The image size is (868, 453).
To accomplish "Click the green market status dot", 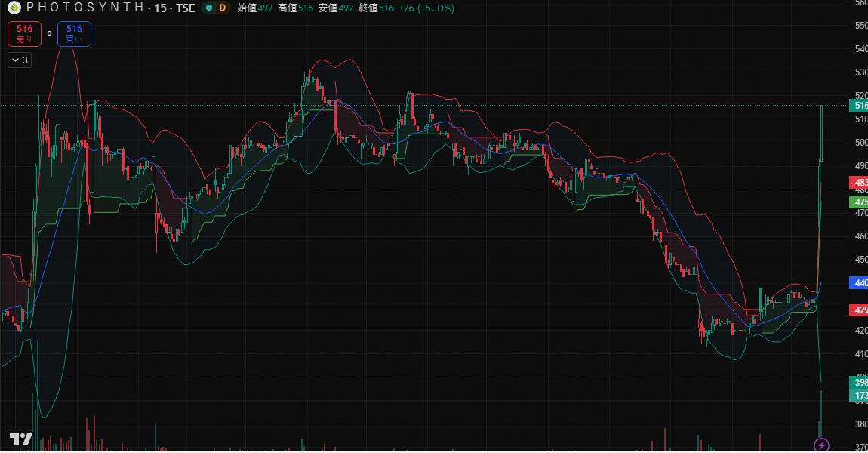I will pyautogui.click(x=208, y=8).
